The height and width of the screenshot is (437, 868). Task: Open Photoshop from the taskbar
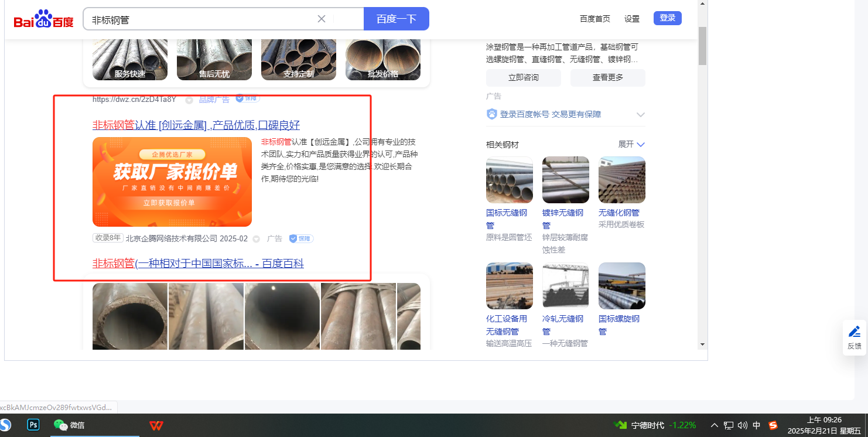pos(33,425)
